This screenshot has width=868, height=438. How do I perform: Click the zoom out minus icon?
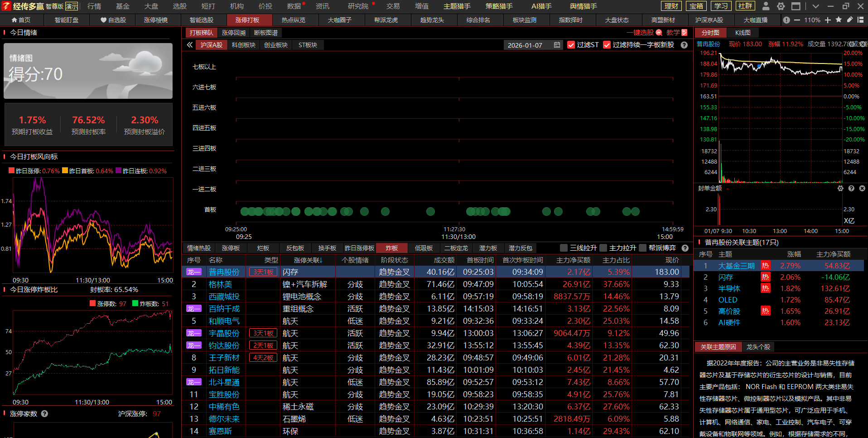(797, 20)
